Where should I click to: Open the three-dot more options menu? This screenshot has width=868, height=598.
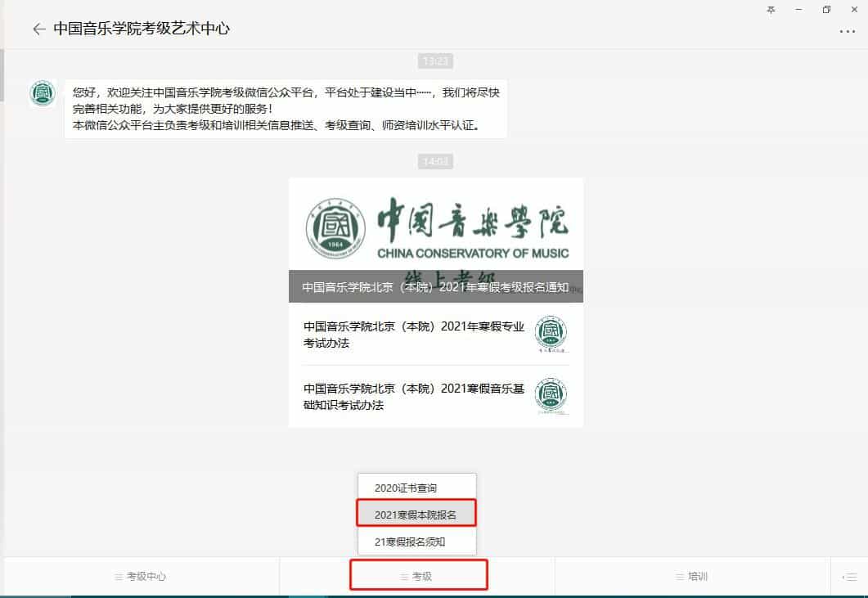[847, 32]
